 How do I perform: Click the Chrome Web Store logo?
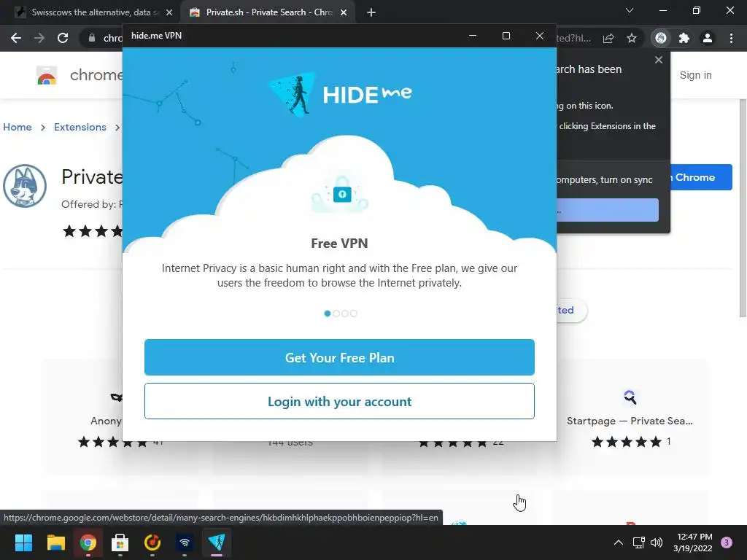(x=47, y=75)
